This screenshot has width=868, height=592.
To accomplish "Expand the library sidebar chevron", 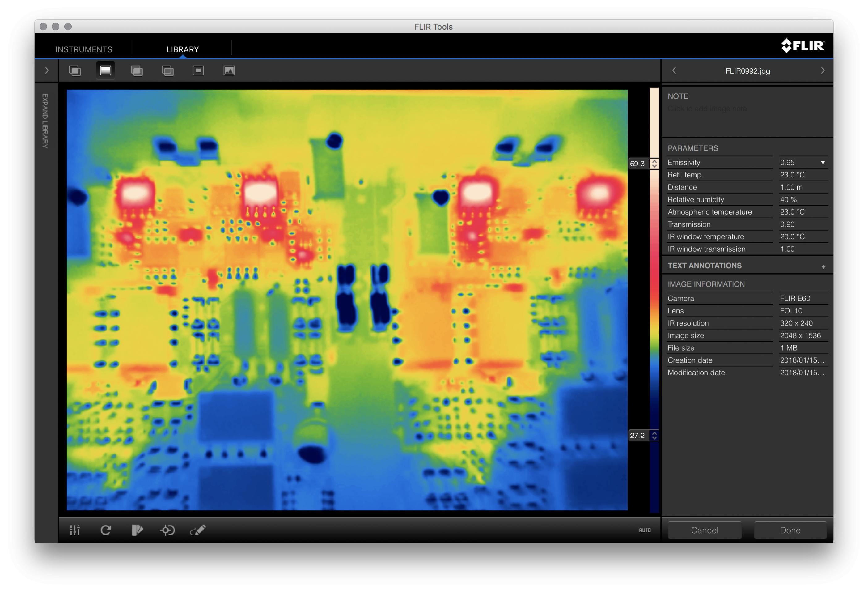I will [47, 70].
